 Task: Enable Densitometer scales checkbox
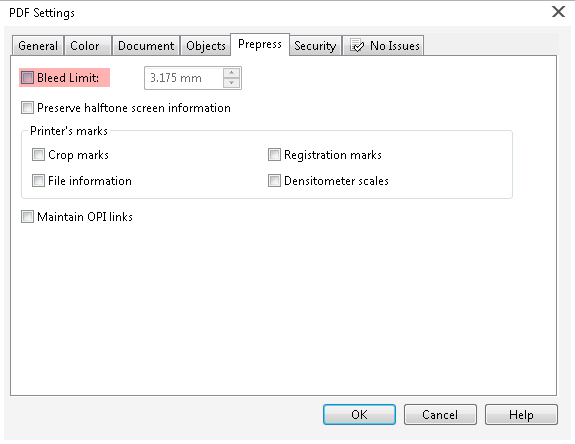[x=274, y=180]
